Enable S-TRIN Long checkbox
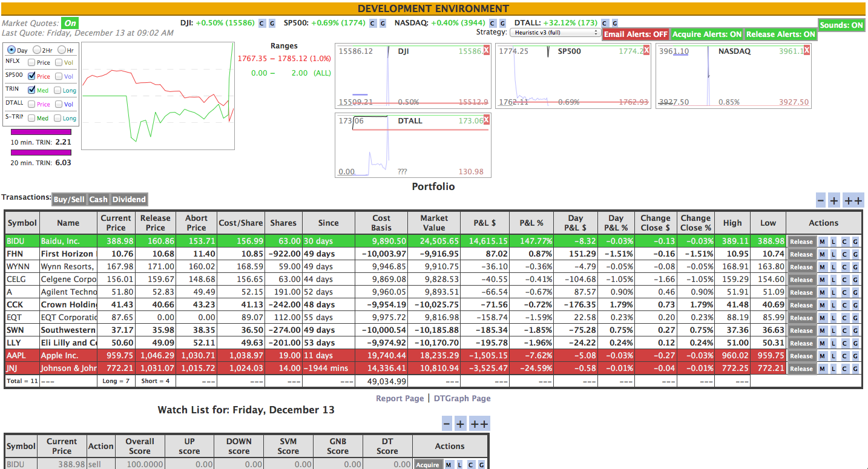Viewport: 868px width, 469px height. [58, 118]
